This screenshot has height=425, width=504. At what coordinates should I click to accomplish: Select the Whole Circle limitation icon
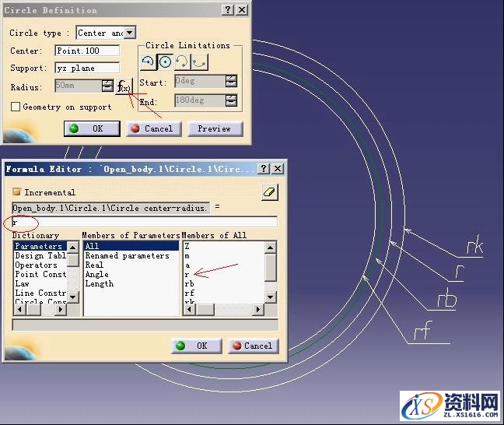164,62
